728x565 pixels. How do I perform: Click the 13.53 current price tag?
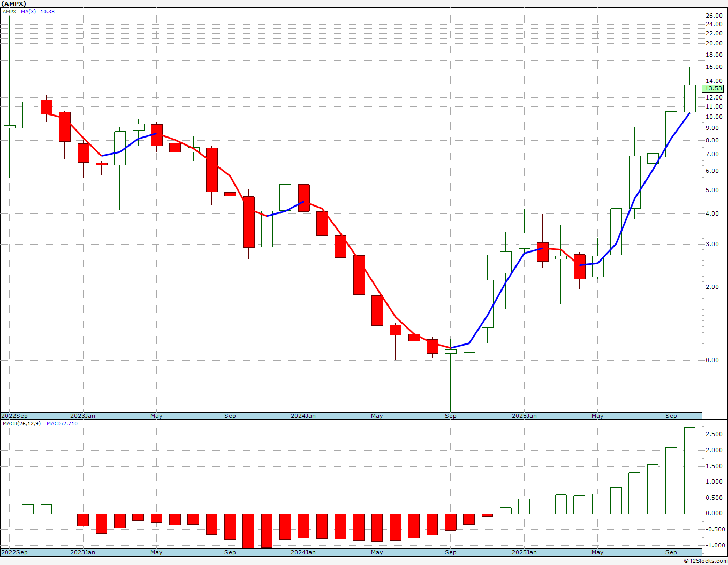(713, 89)
